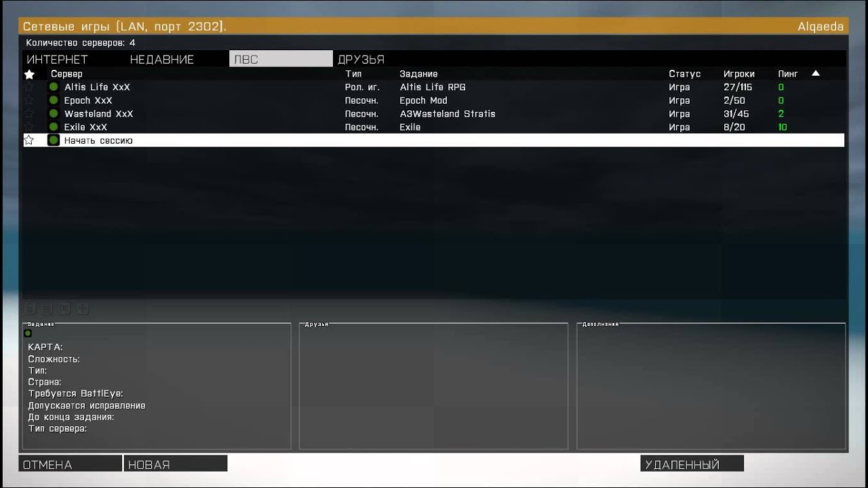Viewport: 868px width, 488px height.
Task: Click green status icon of Exile XxX
Action: tap(54, 127)
